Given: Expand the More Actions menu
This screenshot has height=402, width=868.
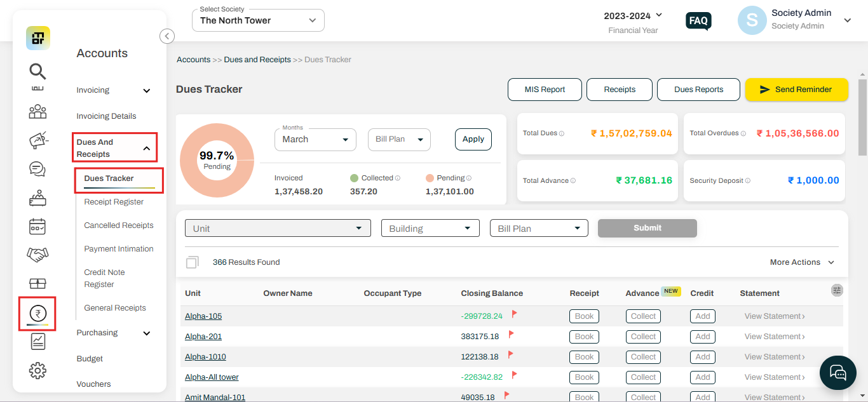Looking at the screenshot, I should coord(802,262).
